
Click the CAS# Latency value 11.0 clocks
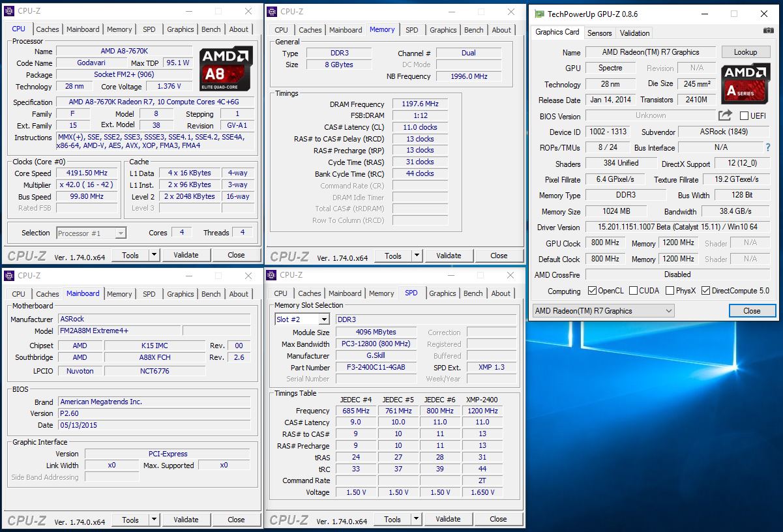pyautogui.click(x=420, y=127)
